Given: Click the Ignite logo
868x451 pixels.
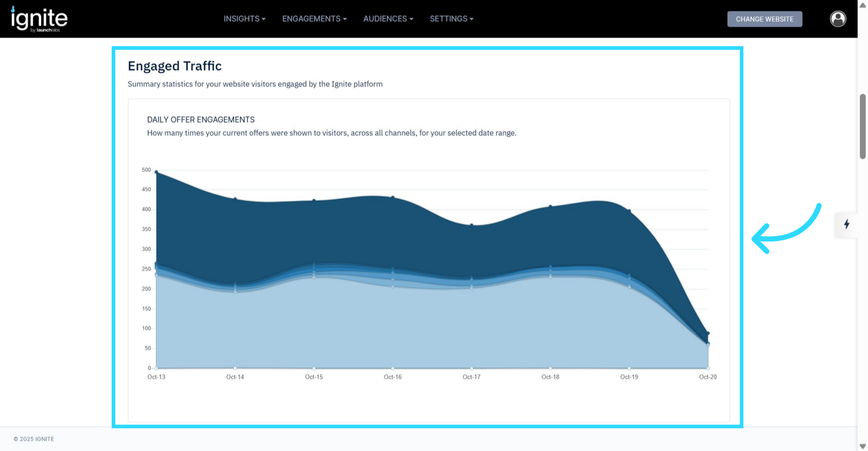Looking at the screenshot, I should tap(39, 19).
